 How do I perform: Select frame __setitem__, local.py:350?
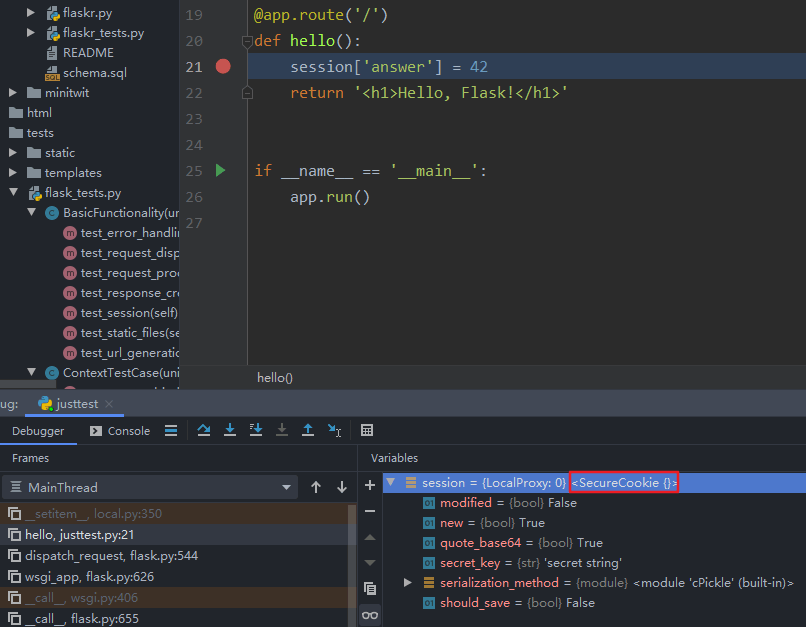175,513
